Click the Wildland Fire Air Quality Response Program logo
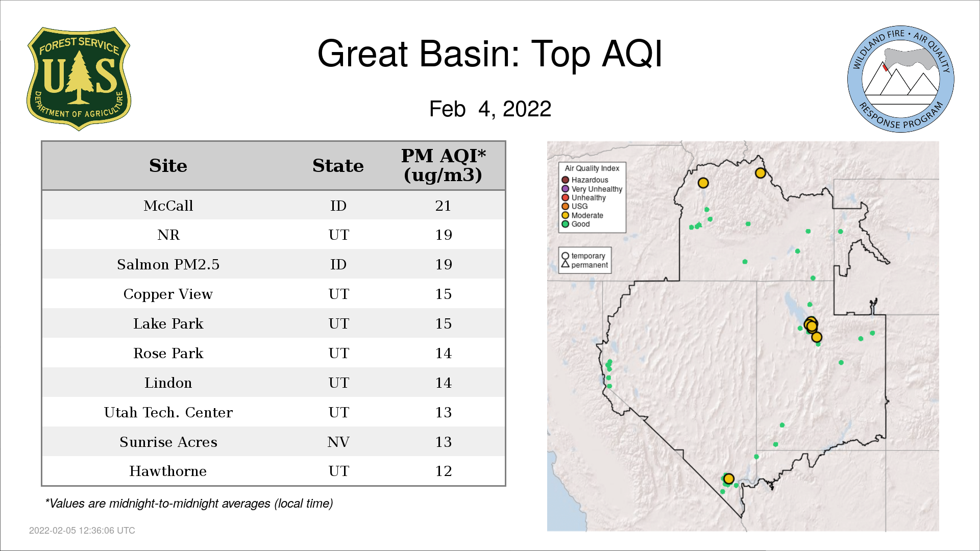Image resolution: width=980 pixels, height=551 pixels. click(901, 79)
